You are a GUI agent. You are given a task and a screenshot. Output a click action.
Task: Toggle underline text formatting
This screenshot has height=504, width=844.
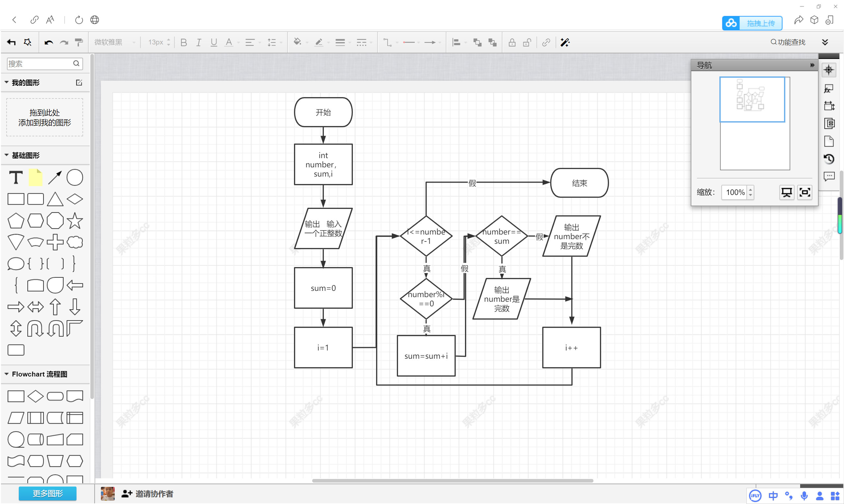click(213, 42)
